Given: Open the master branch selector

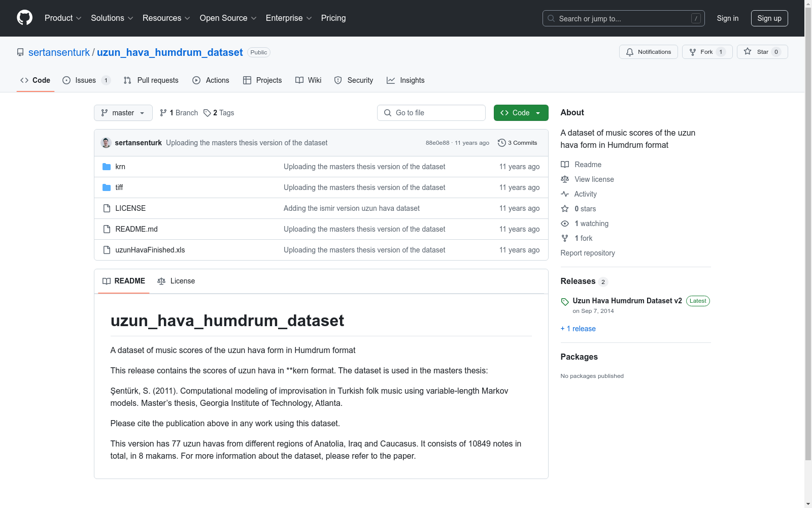Looking at the screenshot, I should coord(123,113).
